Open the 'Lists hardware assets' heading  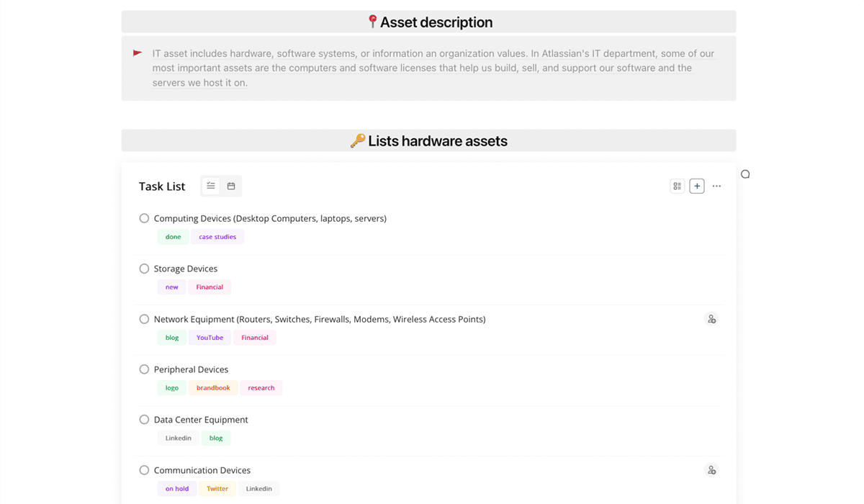429,141
